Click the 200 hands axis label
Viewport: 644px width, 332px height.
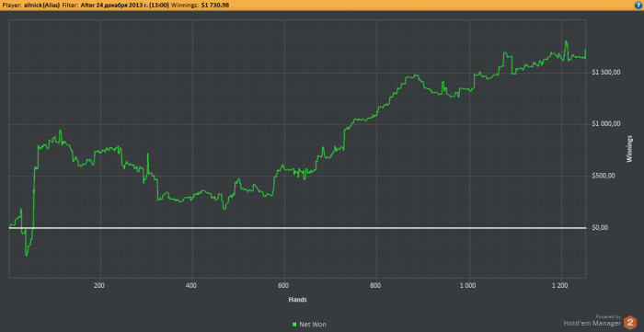[x=98, y=286]
